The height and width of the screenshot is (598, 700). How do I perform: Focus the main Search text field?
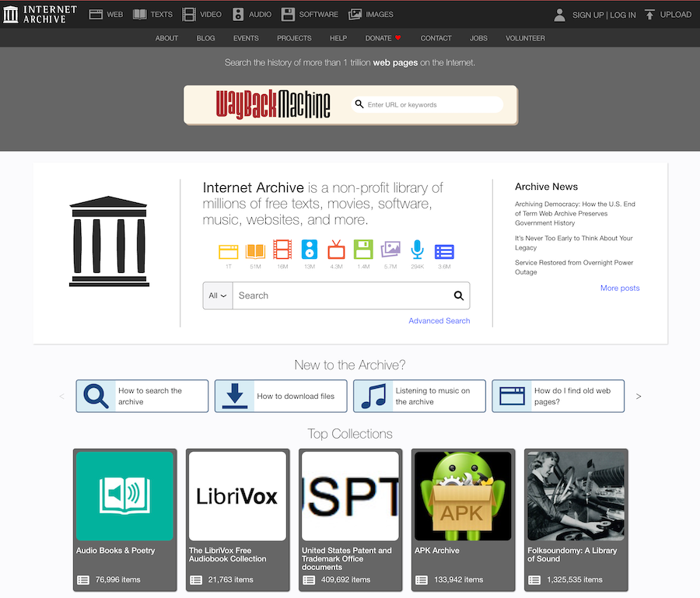click(342, 296)
